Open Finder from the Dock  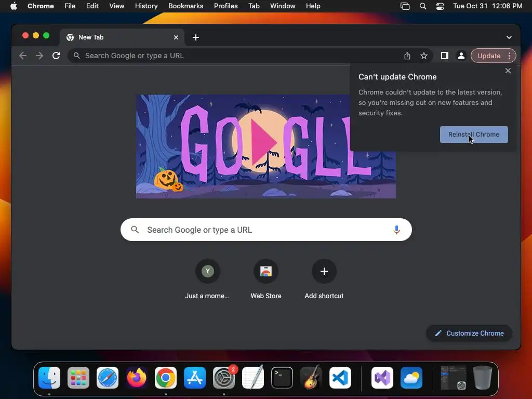click(49, 378)
